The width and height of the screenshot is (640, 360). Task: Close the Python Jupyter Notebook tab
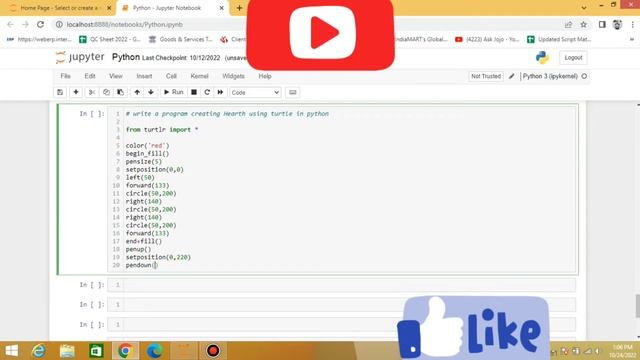222,8
